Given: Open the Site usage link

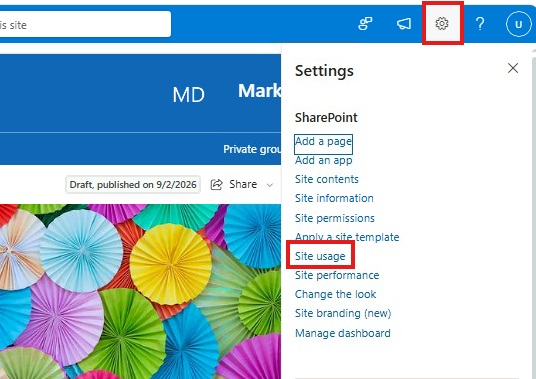Looking at the screenshot, I should pyautogui.click(x=320, y=256).
